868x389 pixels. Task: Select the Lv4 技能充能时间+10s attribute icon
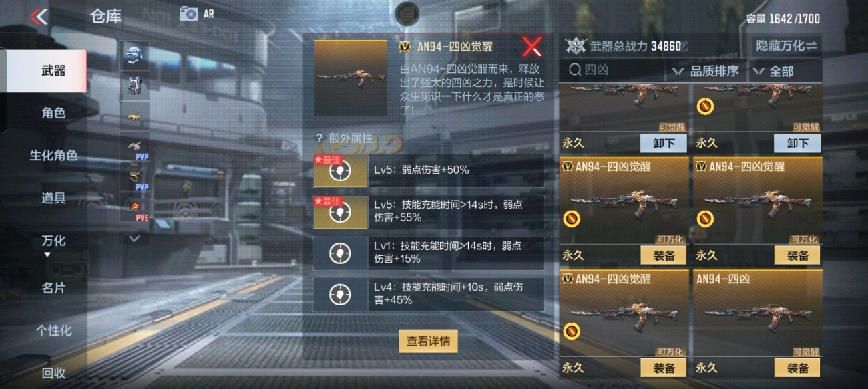[341, 294]
